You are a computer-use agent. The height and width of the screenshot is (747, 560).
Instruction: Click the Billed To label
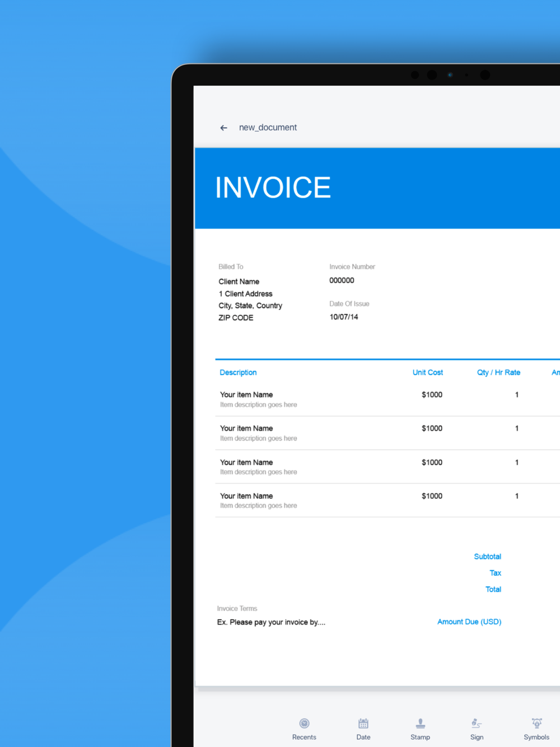[x=231, y=267]
